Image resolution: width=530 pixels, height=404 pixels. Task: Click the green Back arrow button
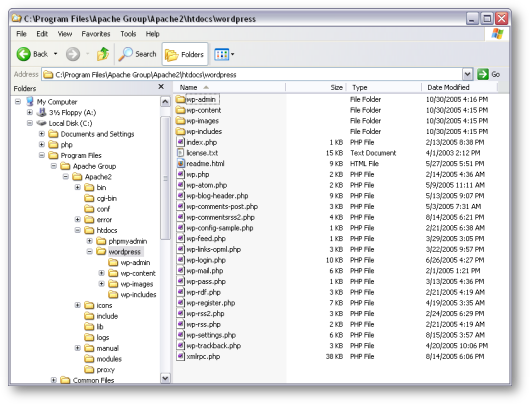pyautogui.click(x=24, y=54)
